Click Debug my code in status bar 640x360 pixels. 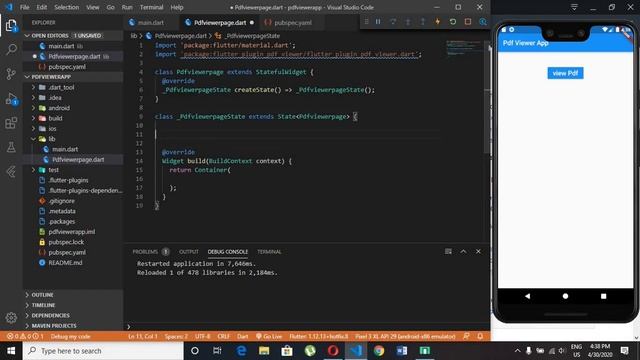(71, 336)
